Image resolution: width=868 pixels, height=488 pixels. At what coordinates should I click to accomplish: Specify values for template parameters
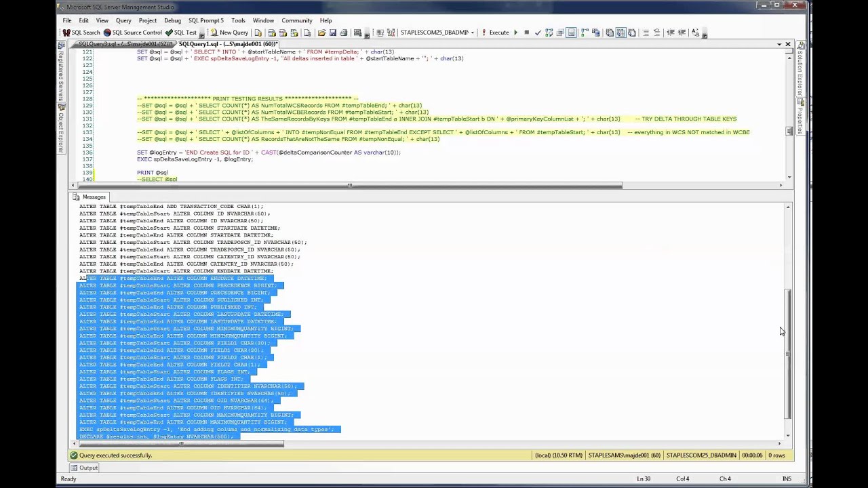[695, 33]
